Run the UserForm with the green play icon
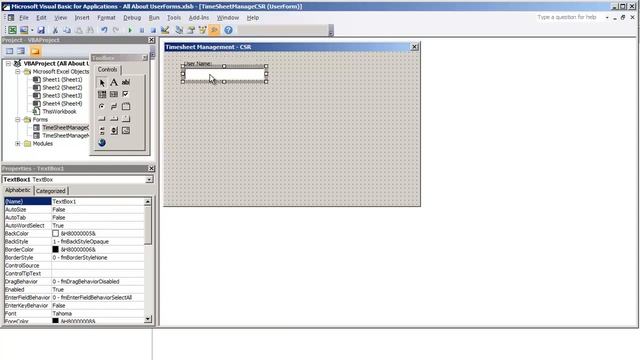 coord(130,30)
